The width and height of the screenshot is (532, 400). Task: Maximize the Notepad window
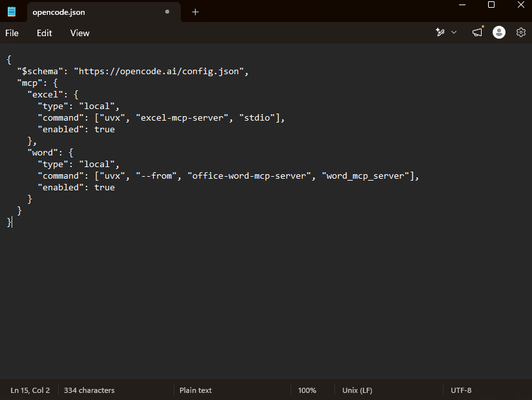491,5
